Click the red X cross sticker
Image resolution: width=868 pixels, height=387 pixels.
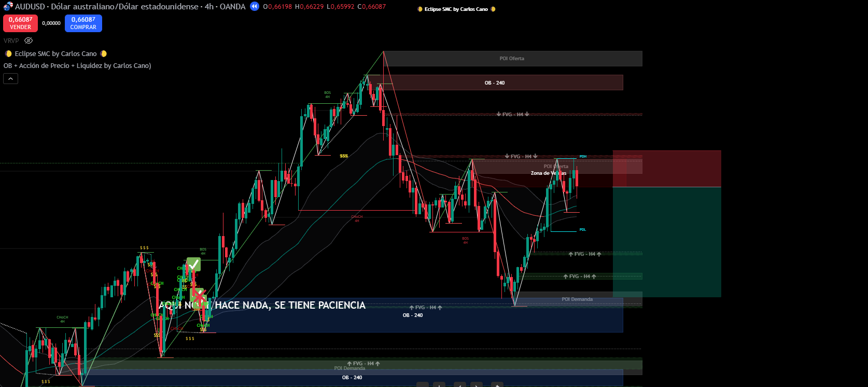[198, 296]
